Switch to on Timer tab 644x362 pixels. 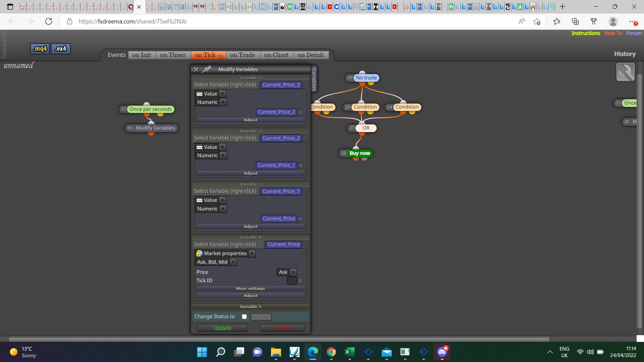coord(173,55)
